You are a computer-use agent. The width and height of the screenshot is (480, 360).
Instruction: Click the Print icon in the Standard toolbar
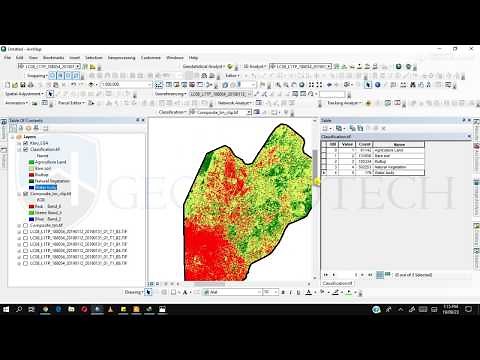pos(30,85)
